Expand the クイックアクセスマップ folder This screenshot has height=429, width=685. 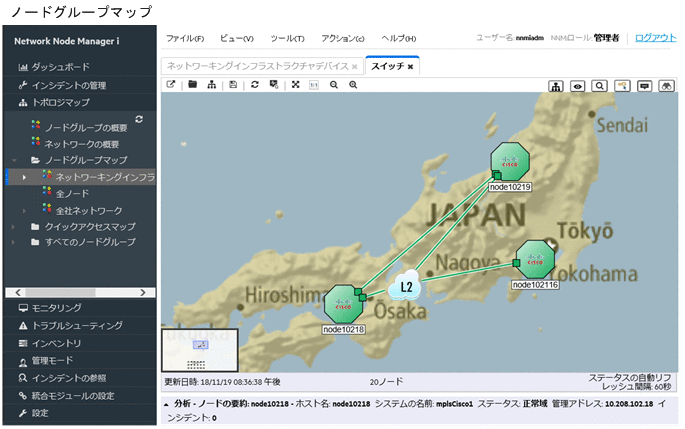tap(14, 227)
